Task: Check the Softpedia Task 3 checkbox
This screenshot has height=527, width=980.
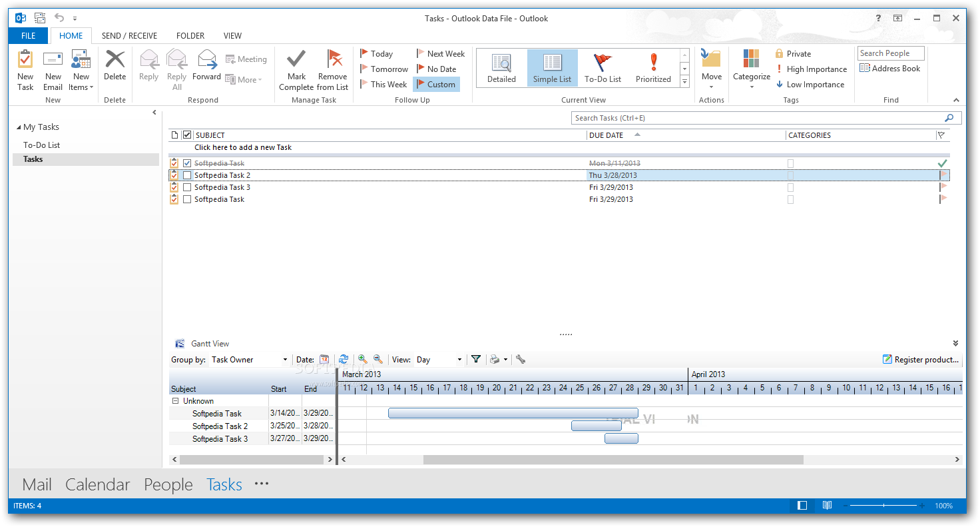Action: coord(187,187)
